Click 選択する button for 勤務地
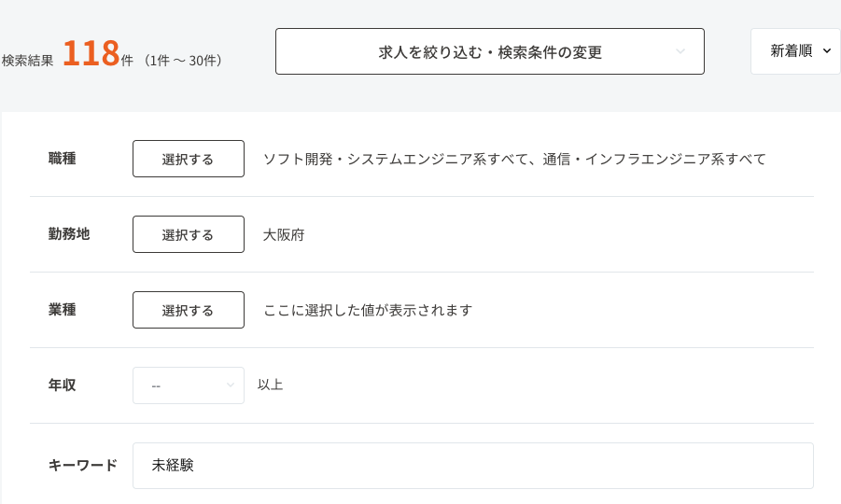This screenshot has width=841, height=504. pos(188,234)
